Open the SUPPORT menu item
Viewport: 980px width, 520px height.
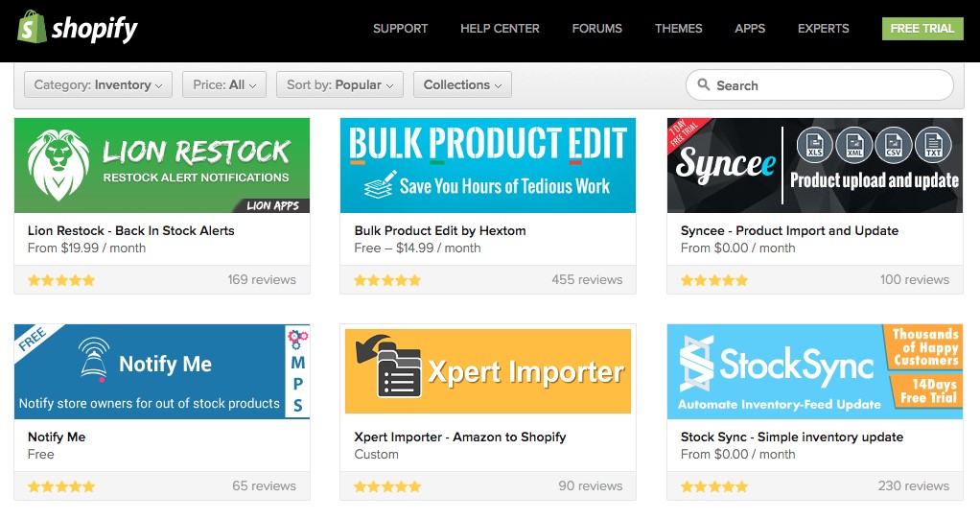(x=401, y=28)
